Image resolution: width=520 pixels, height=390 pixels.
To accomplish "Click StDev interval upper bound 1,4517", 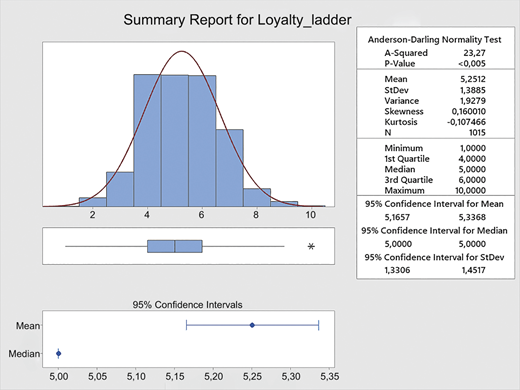I will 473,270.
